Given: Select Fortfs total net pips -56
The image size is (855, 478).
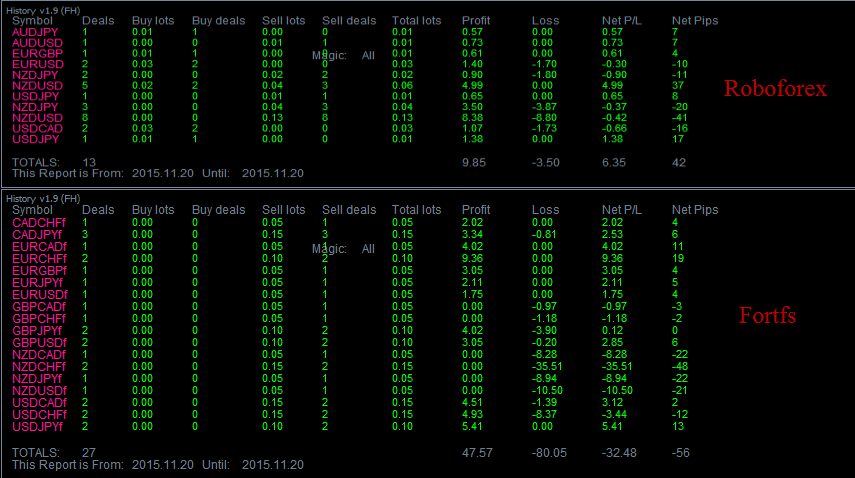Looking at the screenshot, I should (x=681, y=453).
